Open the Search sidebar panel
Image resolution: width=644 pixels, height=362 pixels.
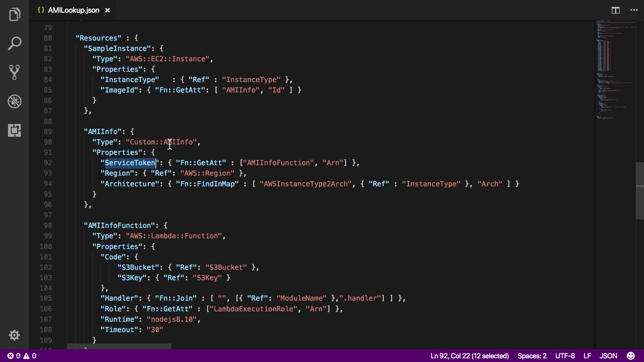[x=14, y=44]
